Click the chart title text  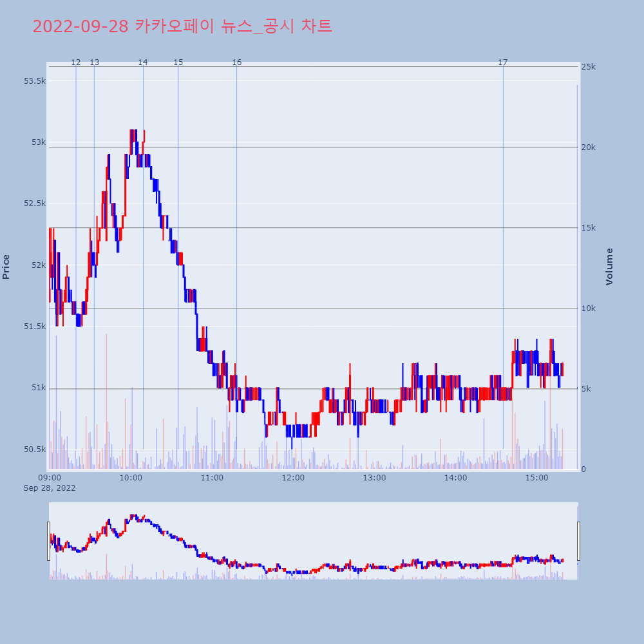(182, 26)
